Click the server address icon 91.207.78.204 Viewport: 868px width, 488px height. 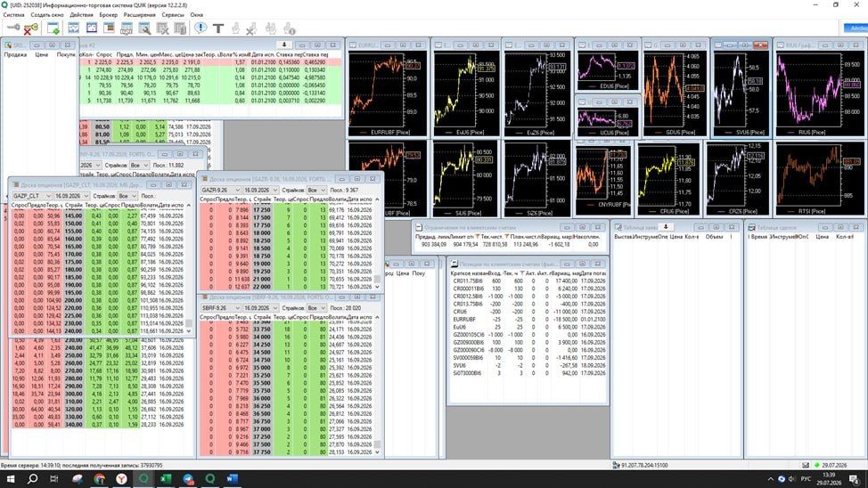click(x=616, y=466)
